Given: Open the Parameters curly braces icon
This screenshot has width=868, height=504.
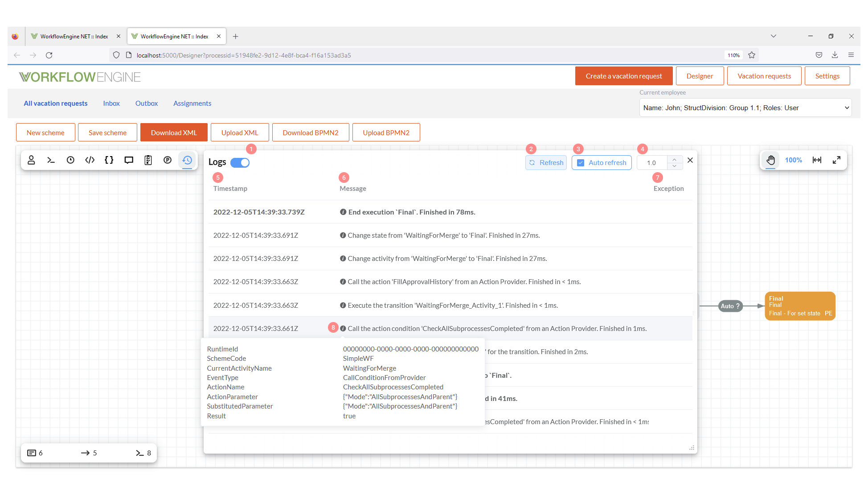Looking at the screenshot, I should point(109,160).
